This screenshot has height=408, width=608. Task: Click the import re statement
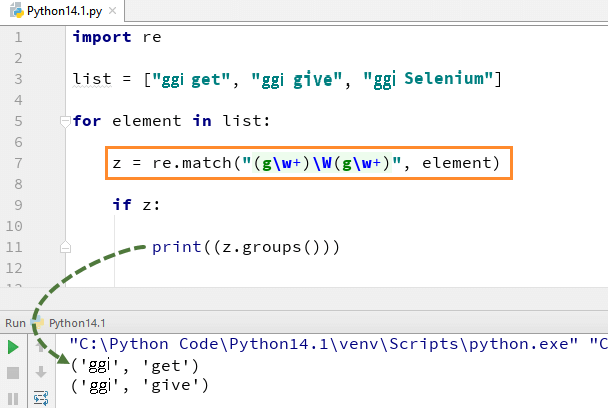(x=117, y=37)
